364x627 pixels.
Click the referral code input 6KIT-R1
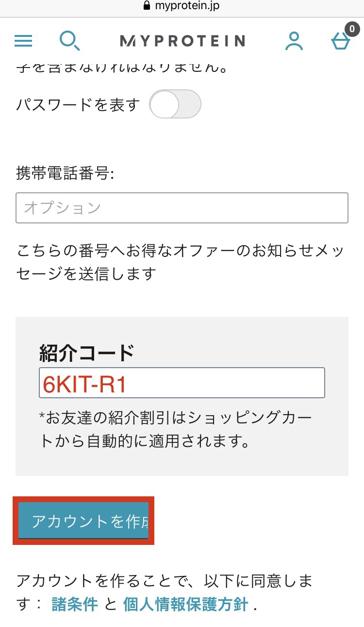click(182, 383)
